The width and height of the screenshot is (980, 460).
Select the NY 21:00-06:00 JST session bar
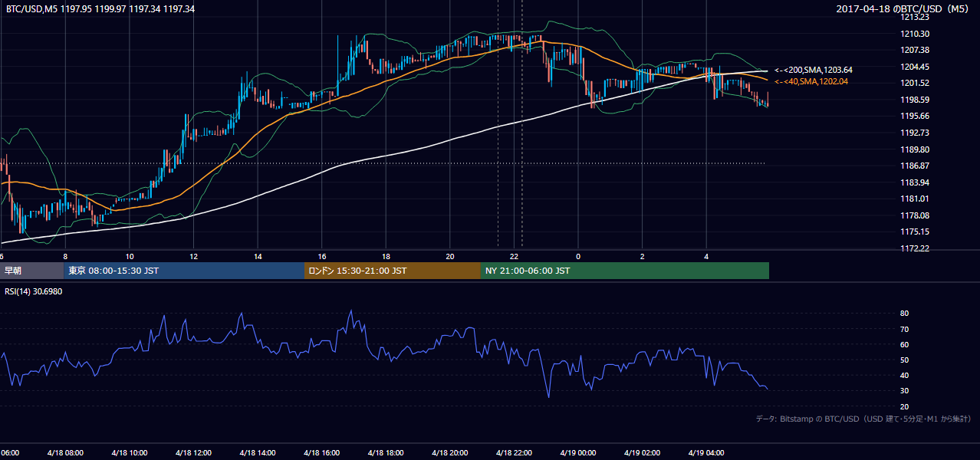pyautogui.click(x=625, y=271)
